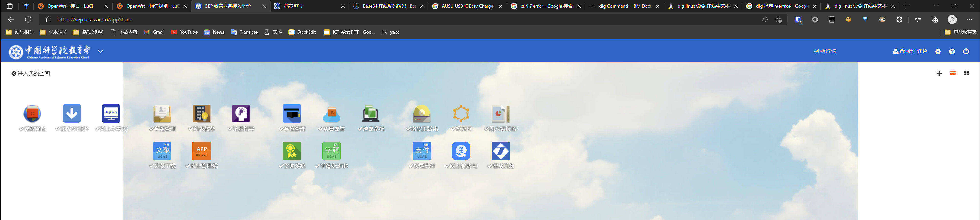Open the settings gear in the blue header
The height and width of the screenshot is (220, 980).
click(938, 52)
